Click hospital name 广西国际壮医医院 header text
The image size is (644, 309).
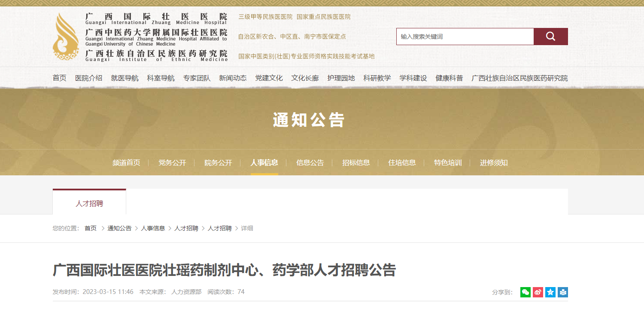[156, 17]
